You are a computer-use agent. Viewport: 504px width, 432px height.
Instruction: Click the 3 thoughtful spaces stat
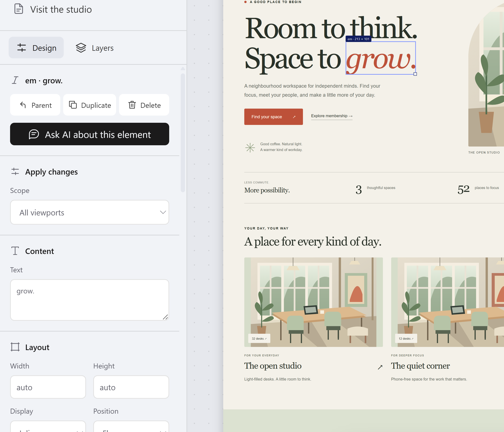click(x=375, y=189)
